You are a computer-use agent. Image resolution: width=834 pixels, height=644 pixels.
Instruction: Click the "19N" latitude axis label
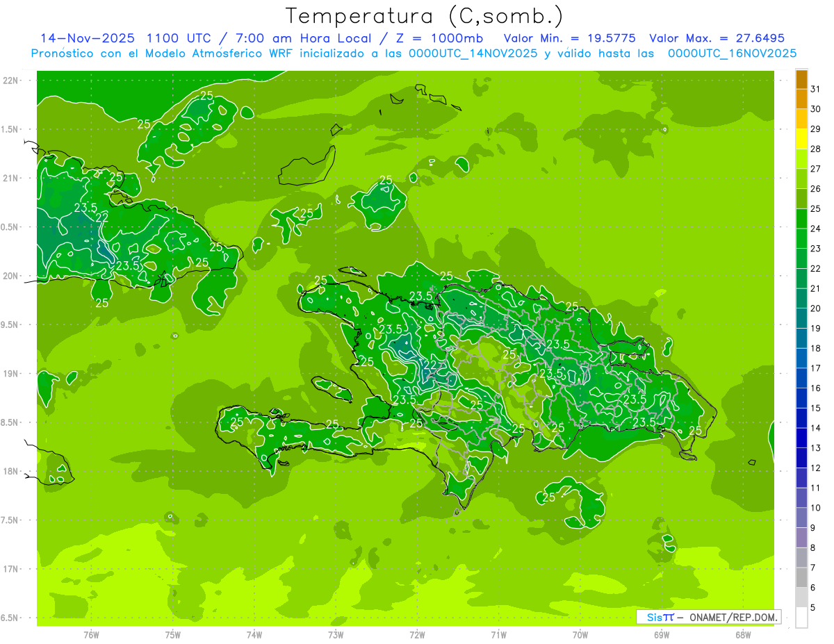click(x=10, y=374)
